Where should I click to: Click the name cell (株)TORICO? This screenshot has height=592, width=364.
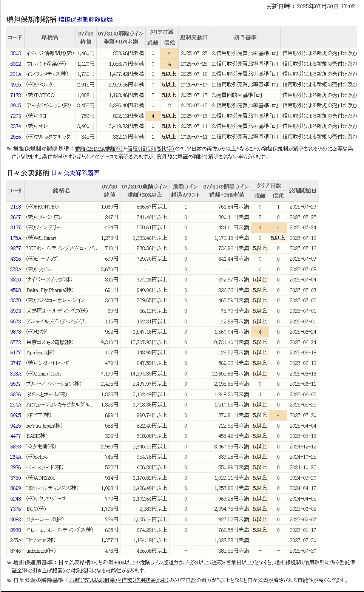(x=50, y=95)
